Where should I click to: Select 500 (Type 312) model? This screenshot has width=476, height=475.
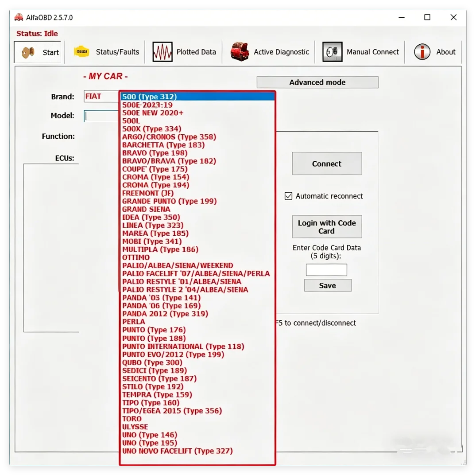[x=197, y=97]
